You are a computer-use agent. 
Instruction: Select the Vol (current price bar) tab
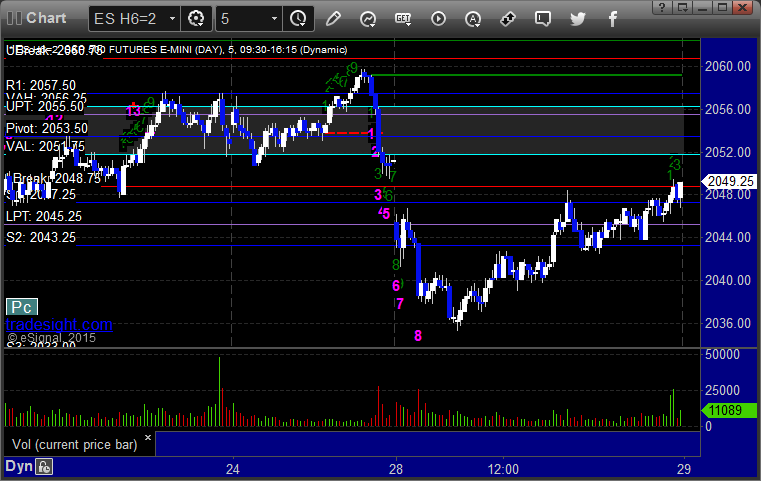[x=75, y=445]
